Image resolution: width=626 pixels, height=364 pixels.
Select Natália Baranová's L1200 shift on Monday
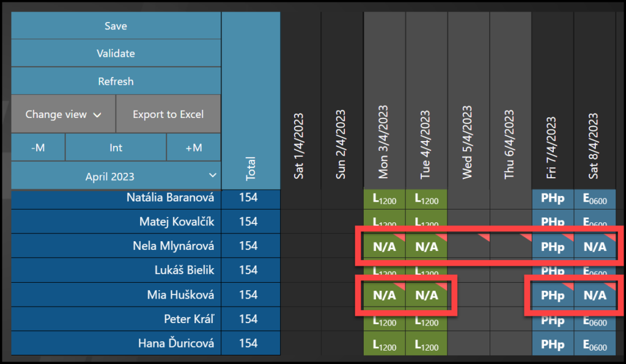tap(385, 198)
